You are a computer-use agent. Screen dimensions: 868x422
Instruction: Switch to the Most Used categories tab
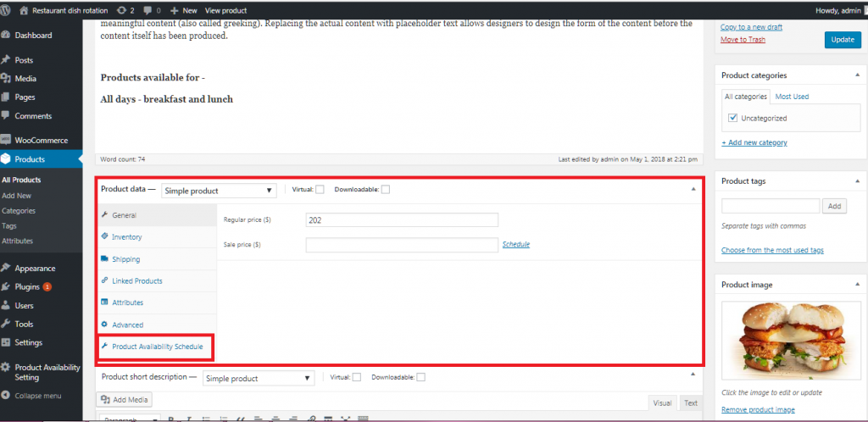click(x=792, y=97)
